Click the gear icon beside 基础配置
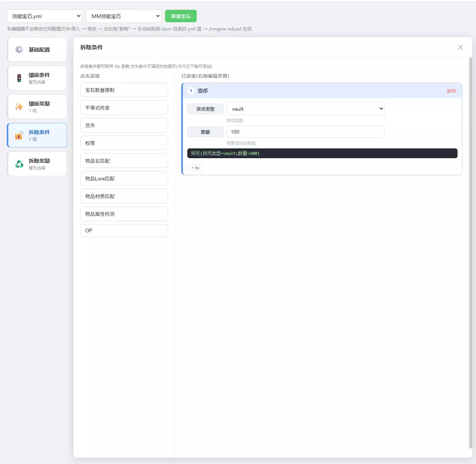This screenshot has width=476, height=464. point(19,50)
